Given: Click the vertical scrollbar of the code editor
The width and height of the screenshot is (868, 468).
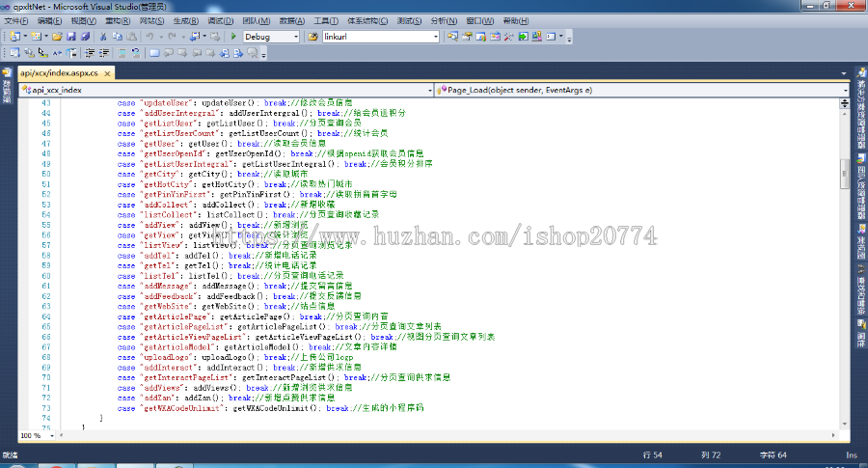Looking at the screenshot, I should pos(845,289).
